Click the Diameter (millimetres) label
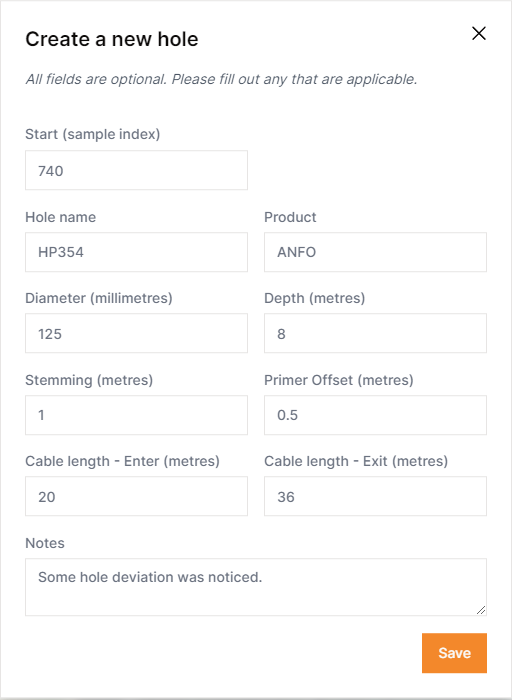Image resolution: width=512 pixels, height=700 pixels. (99, 298)
